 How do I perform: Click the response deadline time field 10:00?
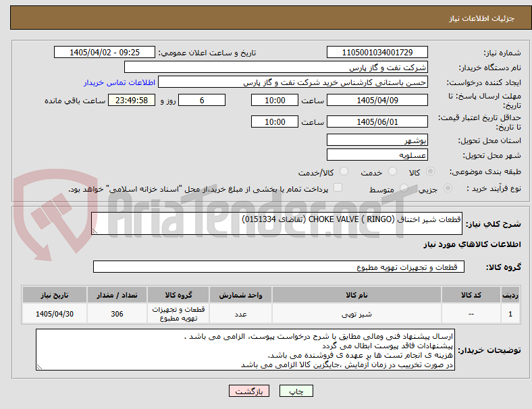(x=275, y=100)
